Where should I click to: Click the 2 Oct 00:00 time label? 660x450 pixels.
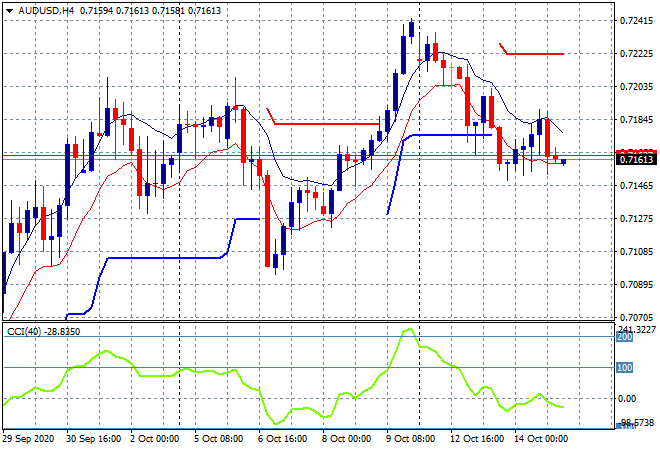[154, 439]
